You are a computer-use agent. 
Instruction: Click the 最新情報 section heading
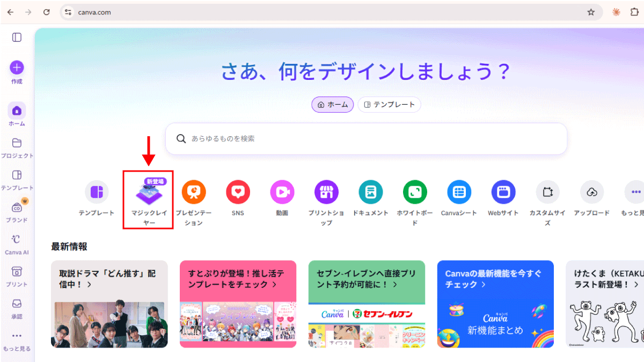(69, 247)
